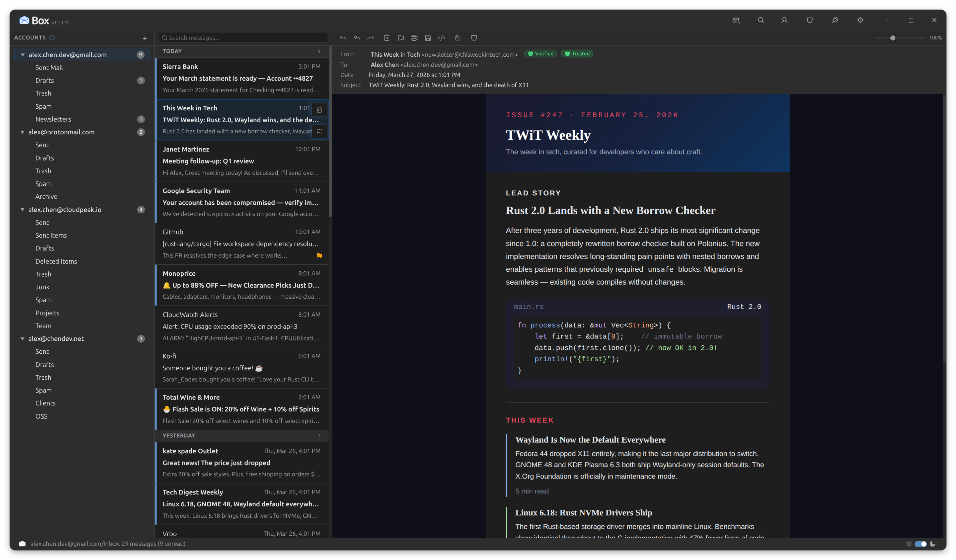Collapse the alex.chen.dev@gmail.com account tree
This screenshot has height=560, width=956.
pyautogui.click(x=23, y=55)
